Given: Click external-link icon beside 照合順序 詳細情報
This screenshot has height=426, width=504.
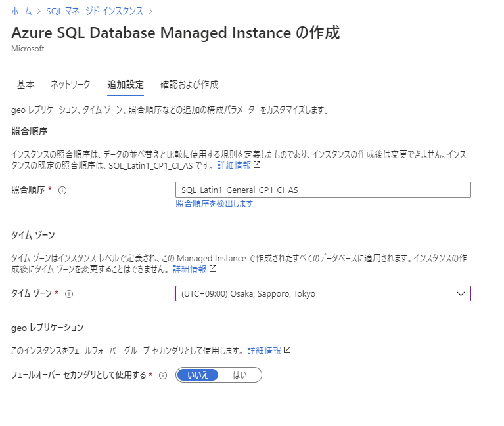Looking at the screenshot, I should pyautogui.click(x=257, y=165).
